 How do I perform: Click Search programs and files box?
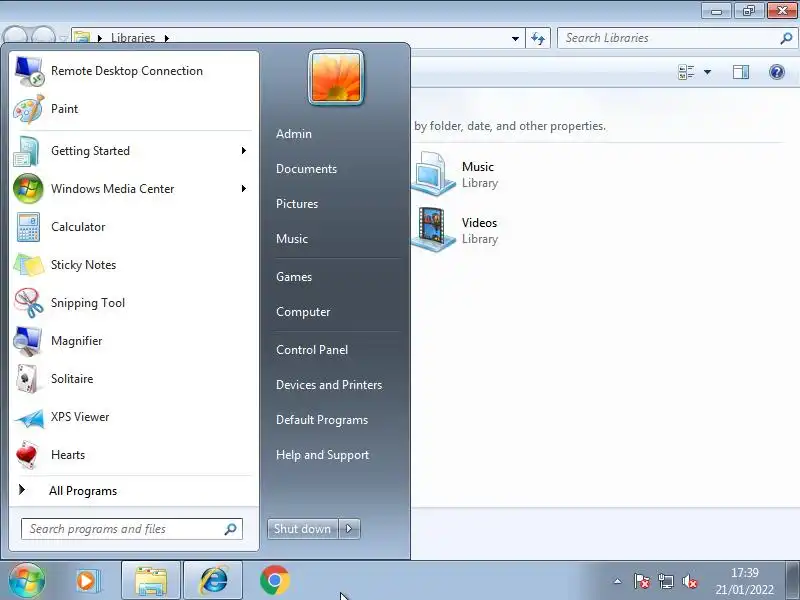tap(132, 529)
